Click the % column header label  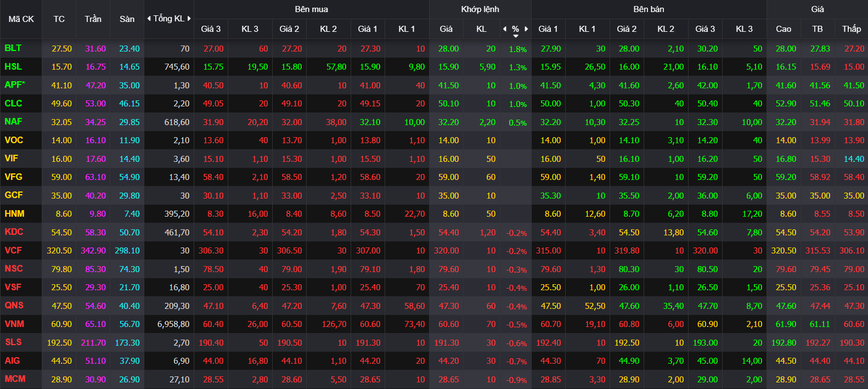click(x=515, y=29)
